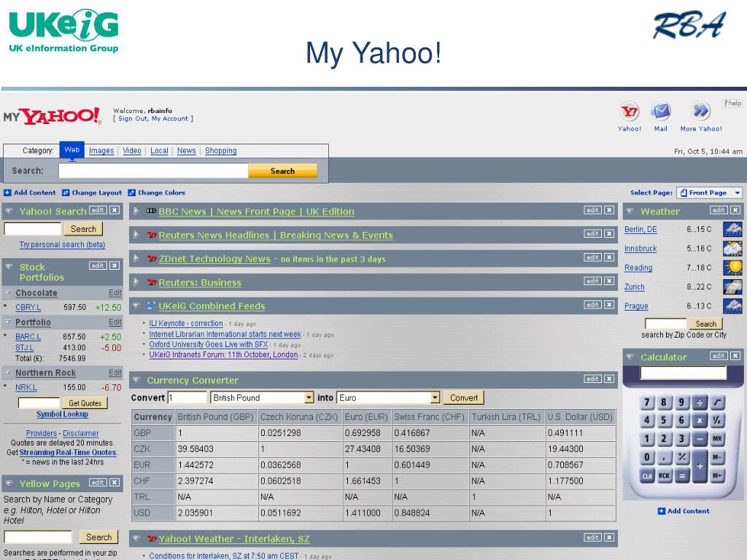Select the Local search category
The height and width of the screenshot is (560, 747).
tap(159, 151)
